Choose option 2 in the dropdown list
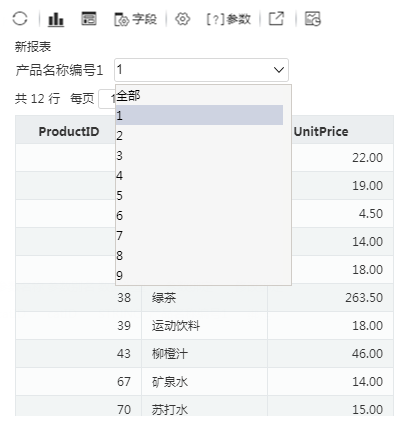 pyautogui.click(x=199, y=136)
